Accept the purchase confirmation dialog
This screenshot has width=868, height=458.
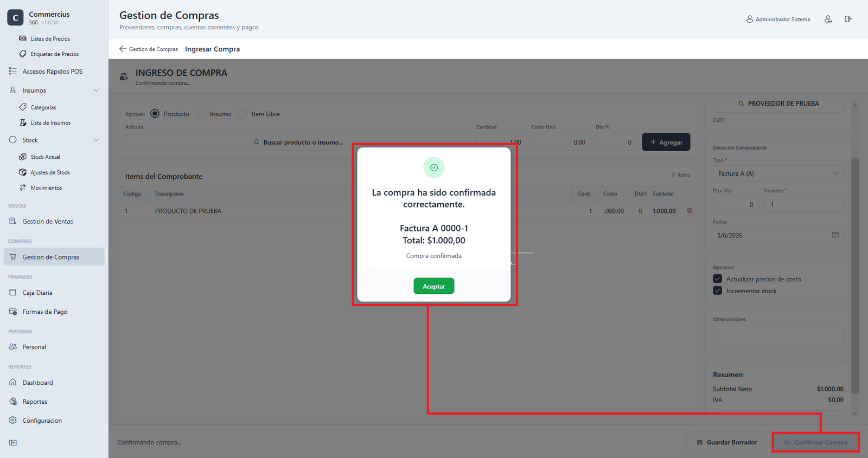pos(434,286)
